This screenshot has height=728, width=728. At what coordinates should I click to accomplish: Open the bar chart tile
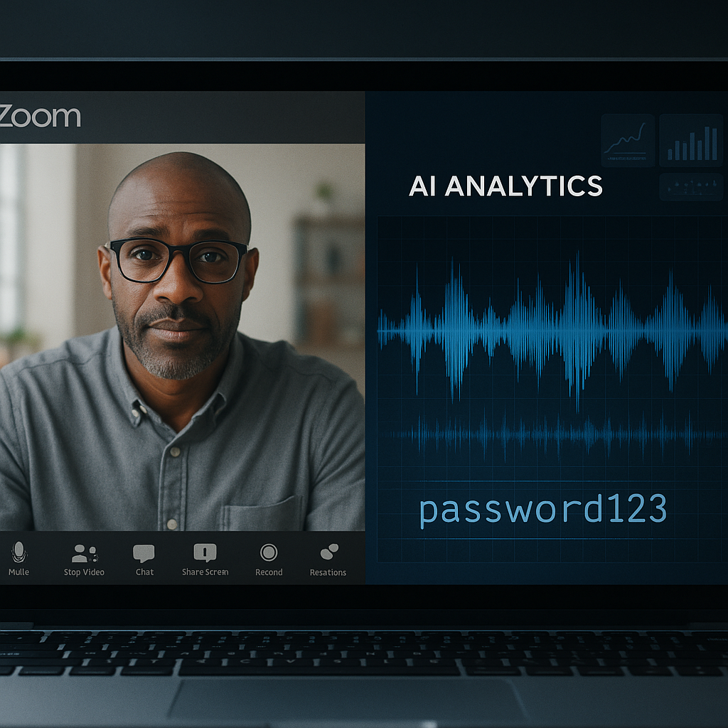point(691,140)
